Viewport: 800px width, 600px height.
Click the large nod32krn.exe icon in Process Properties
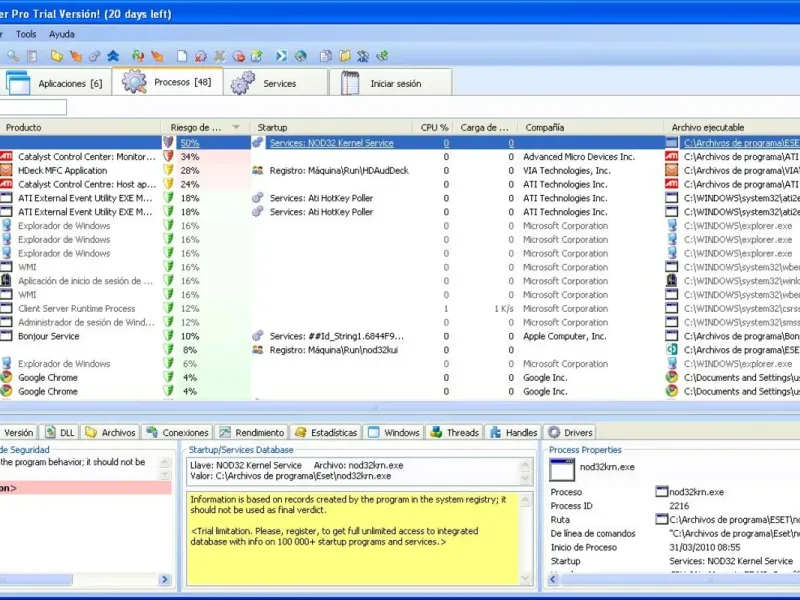click(x=562, y=470)
